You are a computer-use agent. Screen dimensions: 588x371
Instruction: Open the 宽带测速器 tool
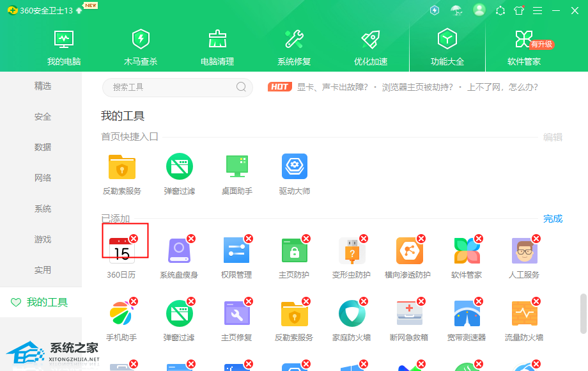[x=466, y=313]
